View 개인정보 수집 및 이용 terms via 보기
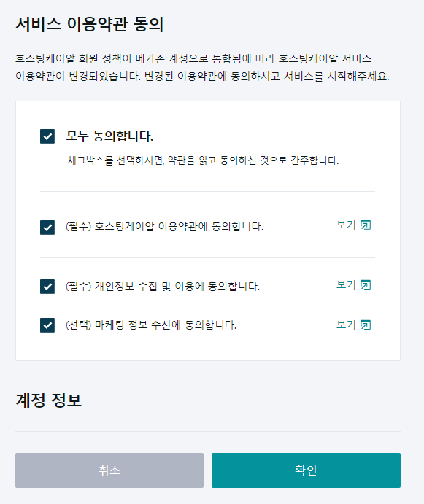Screen dimensions: 424x504 pos(346,284)
